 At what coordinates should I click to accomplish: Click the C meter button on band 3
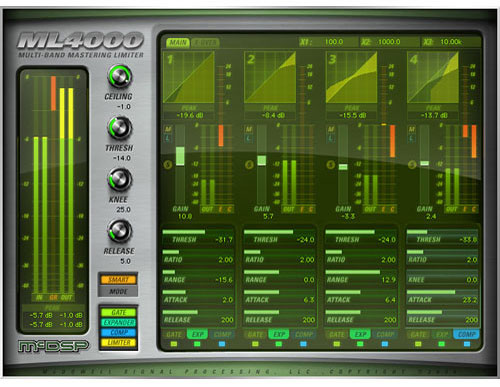coord(392,209)
